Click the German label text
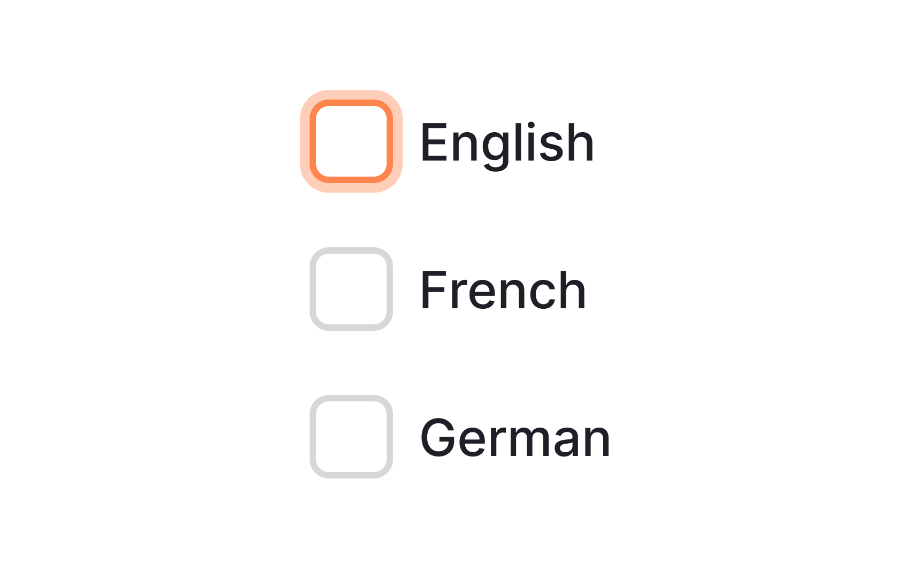924x578 pixels. click(515, 438)
